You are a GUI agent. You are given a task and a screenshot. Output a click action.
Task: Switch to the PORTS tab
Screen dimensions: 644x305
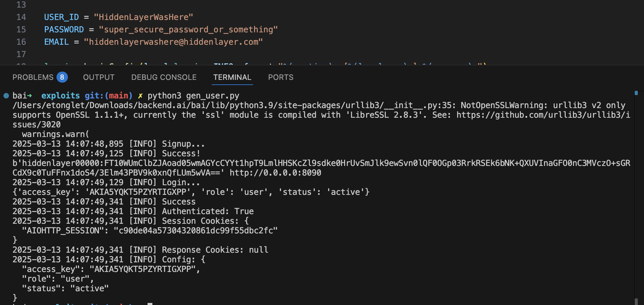(x=281, y=77)
